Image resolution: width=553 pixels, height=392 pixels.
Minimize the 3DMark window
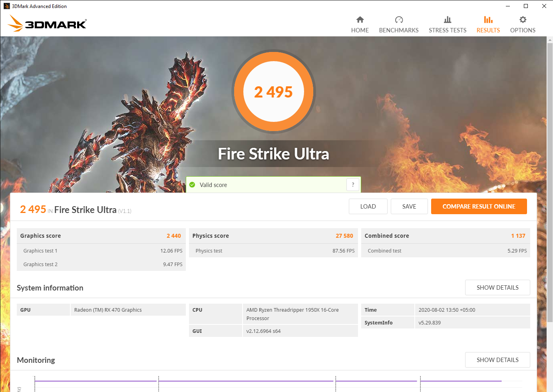(507, 6)
